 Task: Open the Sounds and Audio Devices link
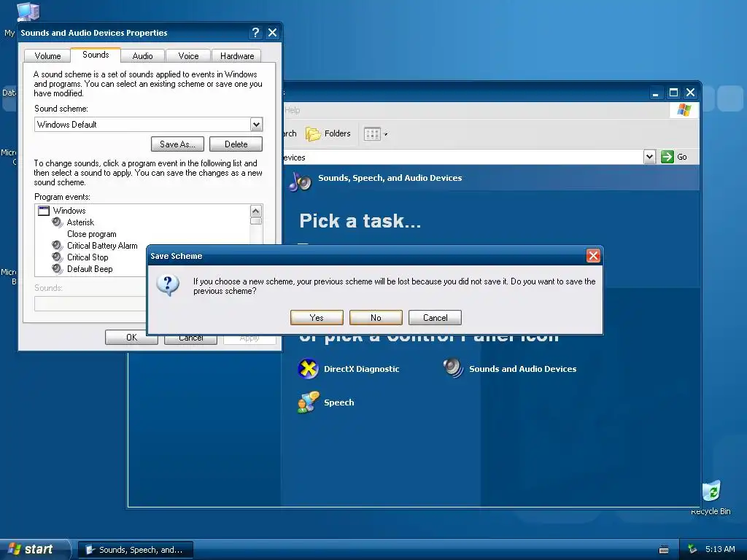coord(522,369)
